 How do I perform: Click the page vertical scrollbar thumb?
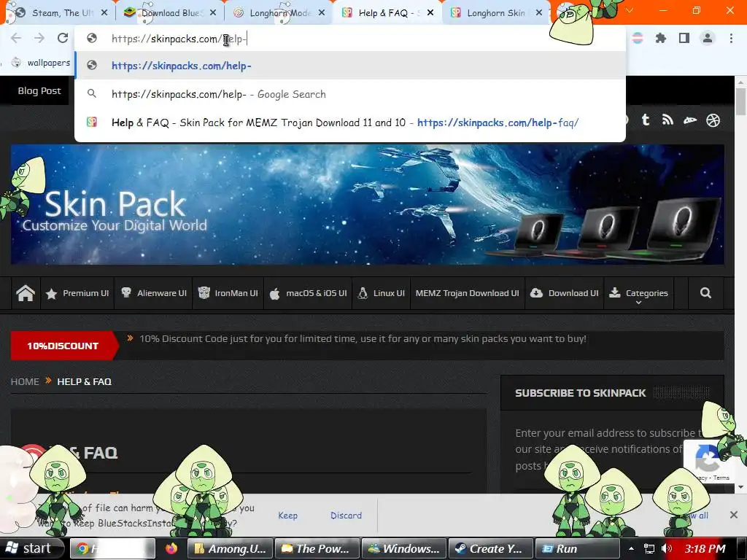pos(740,101)
